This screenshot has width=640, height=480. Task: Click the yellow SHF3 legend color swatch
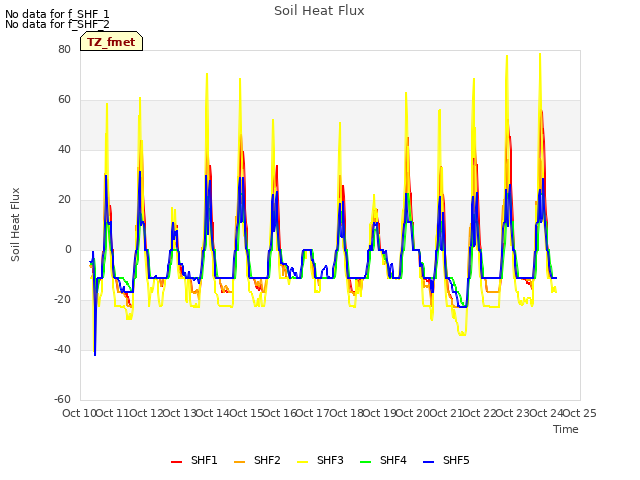[x=302, y=462]
